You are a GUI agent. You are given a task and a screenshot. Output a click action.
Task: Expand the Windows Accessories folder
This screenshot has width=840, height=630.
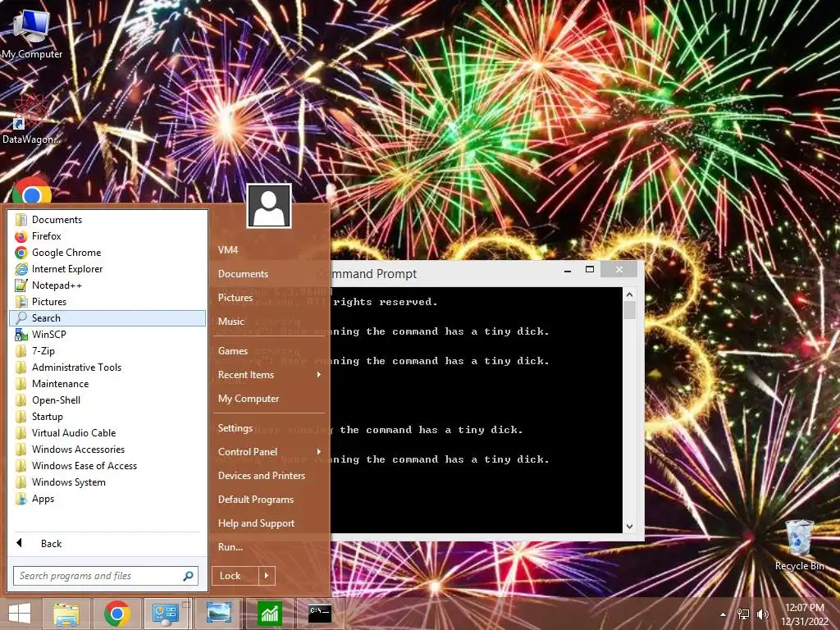(x=107, y=450)
